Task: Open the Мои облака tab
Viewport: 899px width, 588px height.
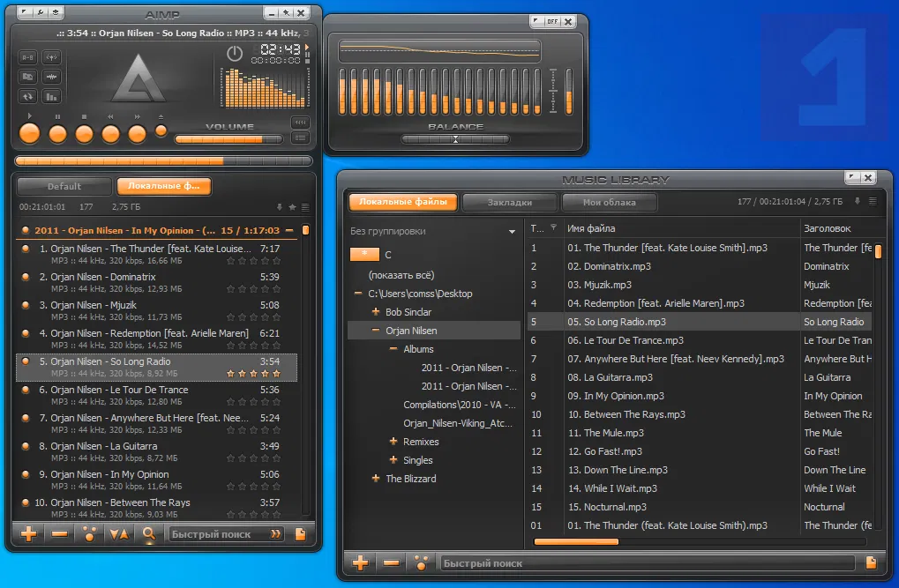Action: tap(610, 202)
